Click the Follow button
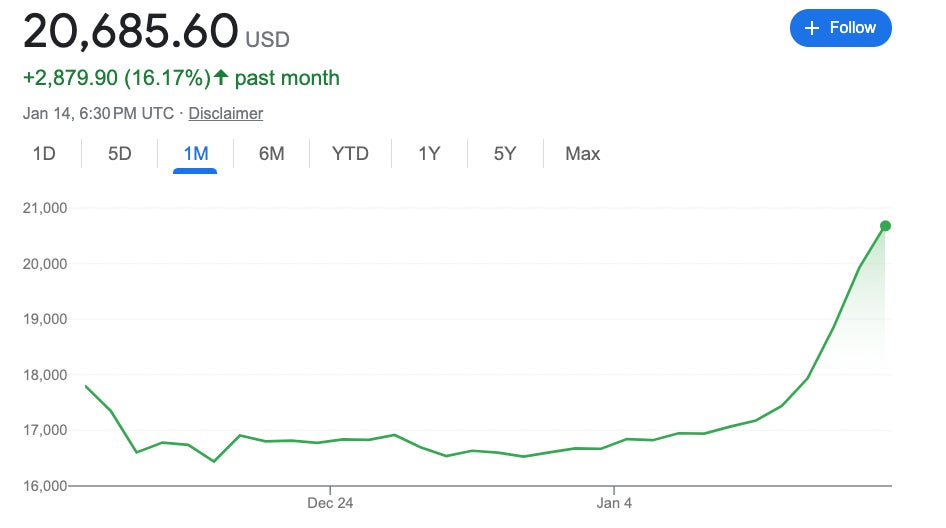 (840, 28)
